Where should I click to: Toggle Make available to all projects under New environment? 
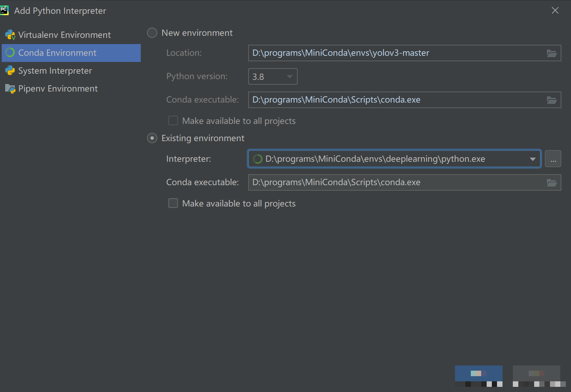pyautogui.click(x=173, y=121)
